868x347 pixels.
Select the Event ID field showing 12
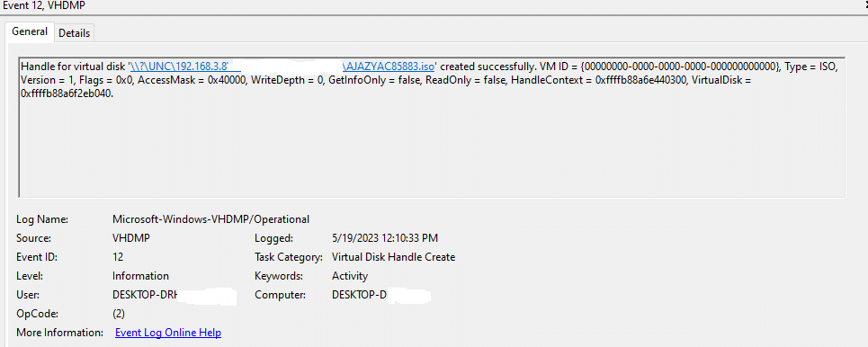(118, 257)
